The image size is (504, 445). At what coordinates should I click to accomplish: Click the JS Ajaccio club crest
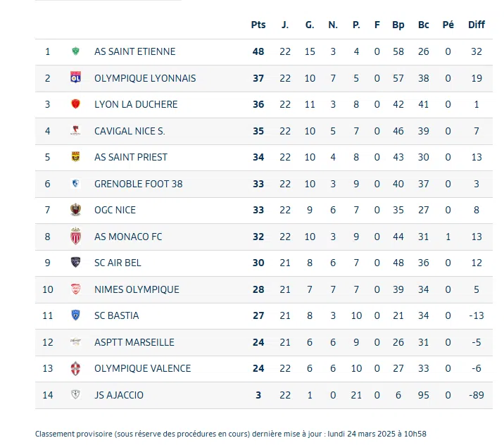coord(75,395)
